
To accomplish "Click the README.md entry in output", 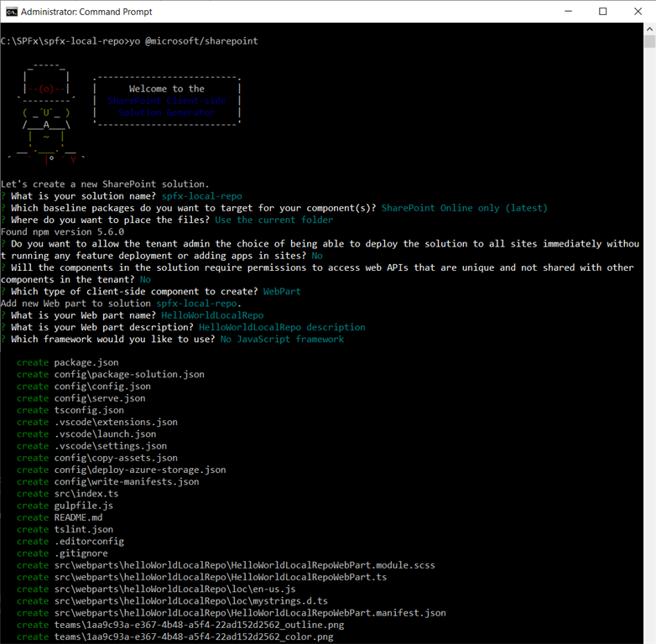I will (78, 517).
